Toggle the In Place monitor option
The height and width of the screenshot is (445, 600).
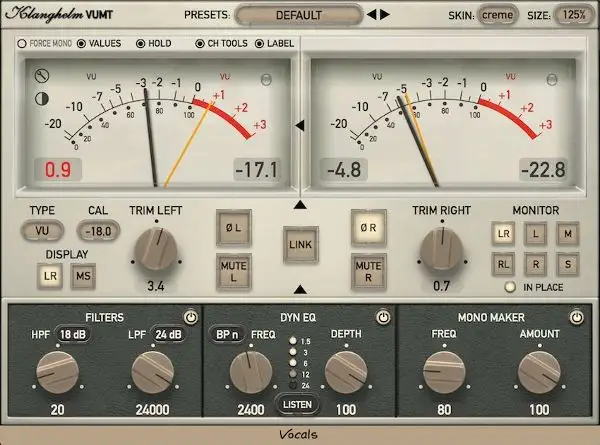(510, 287)
